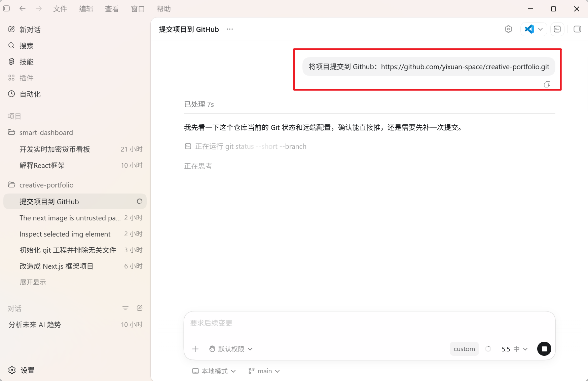Screen dimensions: 588x381
Task: Open the 编辑 menu
Action: pos(86,9)
